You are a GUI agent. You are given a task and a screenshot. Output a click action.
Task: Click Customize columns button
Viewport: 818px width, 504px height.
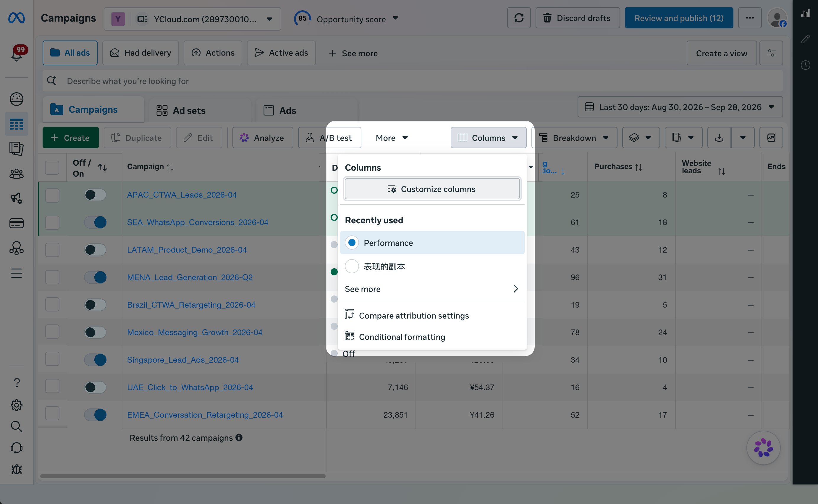pos(432,189)
